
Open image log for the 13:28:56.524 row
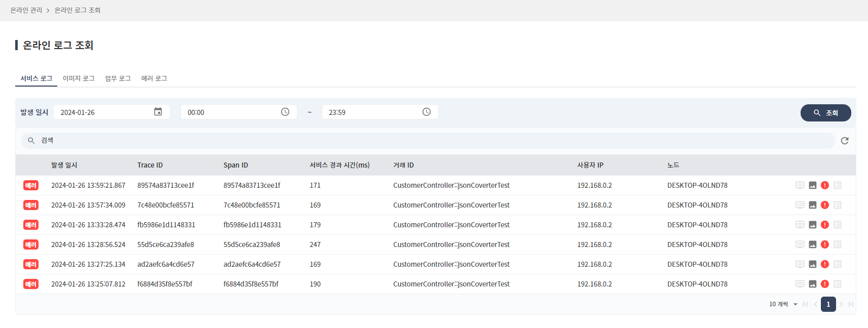pos(812,244)
